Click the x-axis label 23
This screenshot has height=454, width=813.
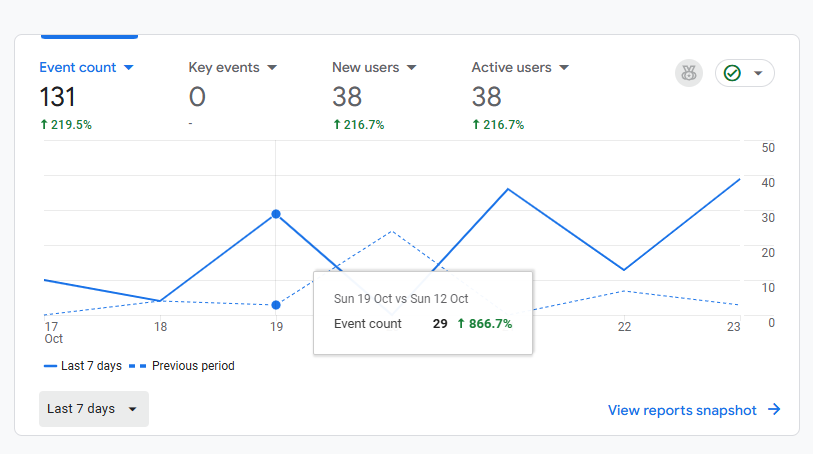[x=734, y=327]
